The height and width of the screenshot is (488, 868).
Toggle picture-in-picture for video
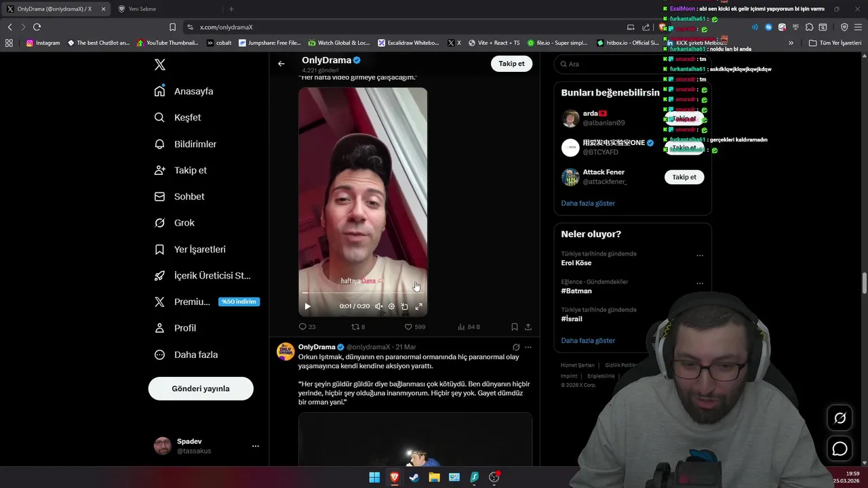coord(405,306)
